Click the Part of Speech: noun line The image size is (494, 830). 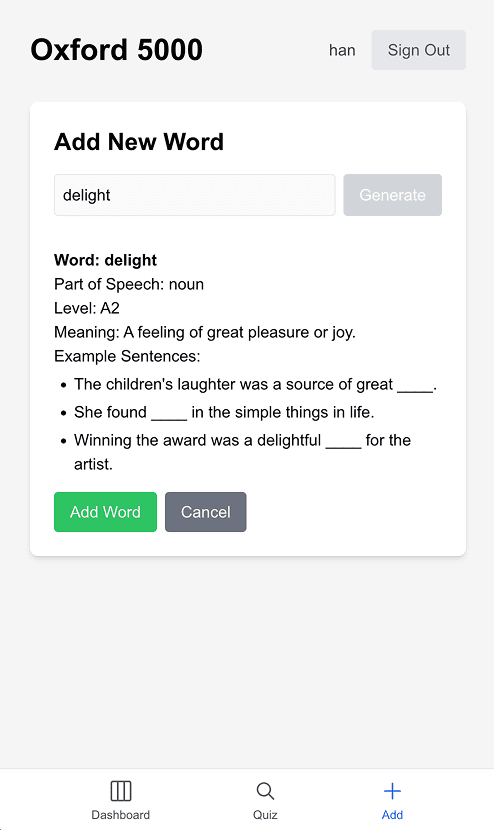pos(129,284)
